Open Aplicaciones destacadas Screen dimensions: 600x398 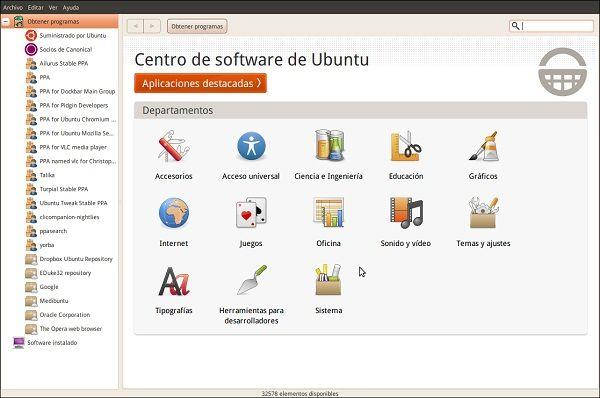pyautogui.click(x=200, y=83)
